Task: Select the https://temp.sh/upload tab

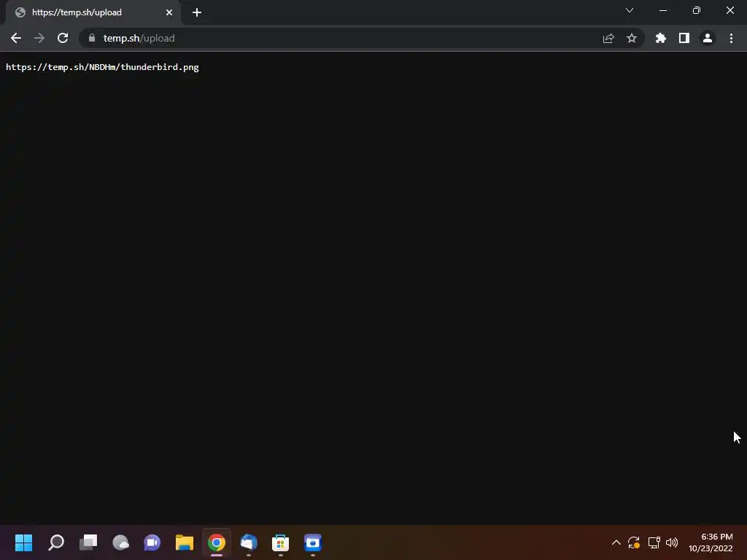Action: (x=93, y=12)
